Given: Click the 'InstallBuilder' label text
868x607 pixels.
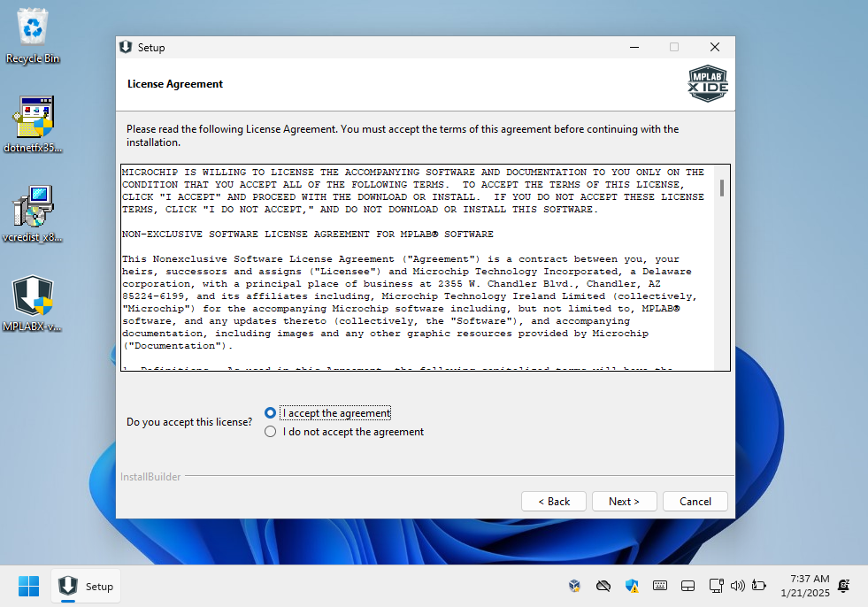Looking at the screenshot, I should tap(150, 477).
